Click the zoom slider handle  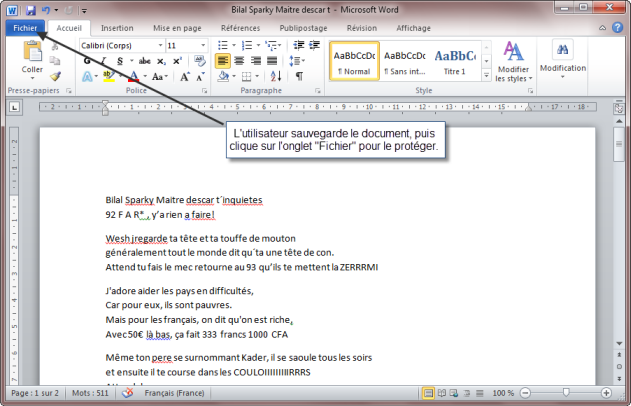coord(566,393)
